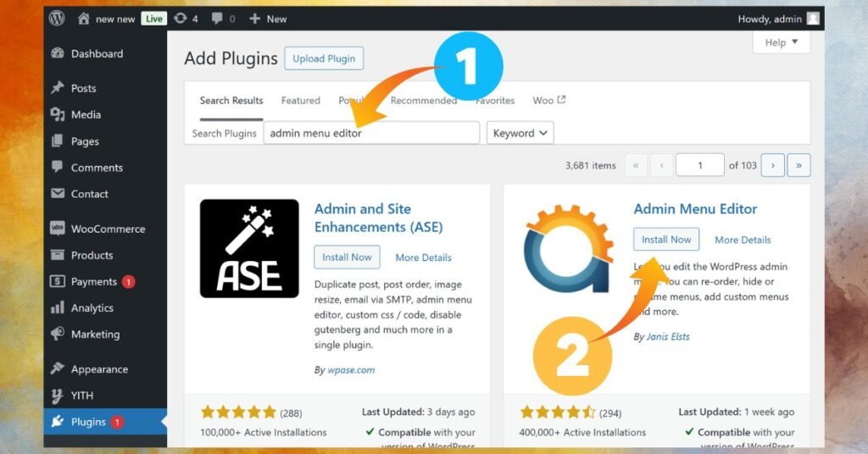
Task: Click the Plugins plug icon
Action: tap(58, 422)
